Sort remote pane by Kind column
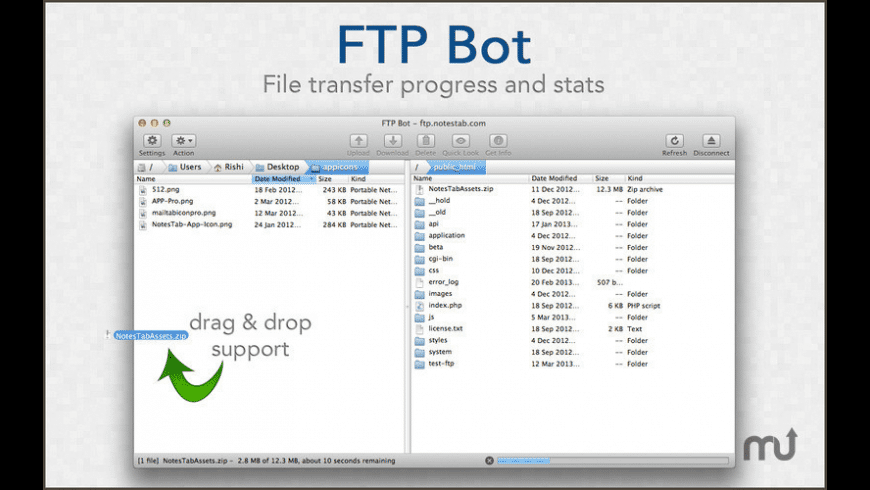Image resolution: width=870 pixels, height=490 pixels. [680, 179]
